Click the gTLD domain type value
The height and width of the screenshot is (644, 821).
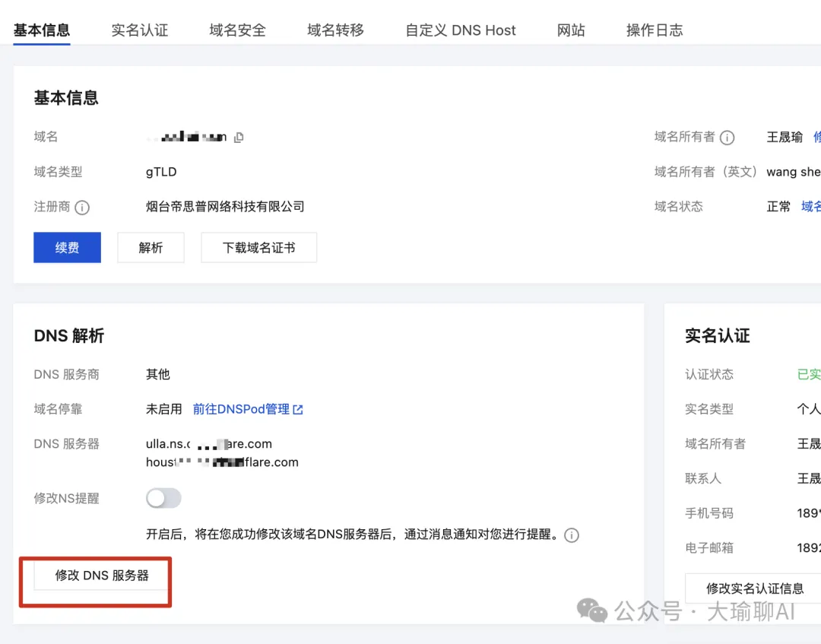coord(161,172)
